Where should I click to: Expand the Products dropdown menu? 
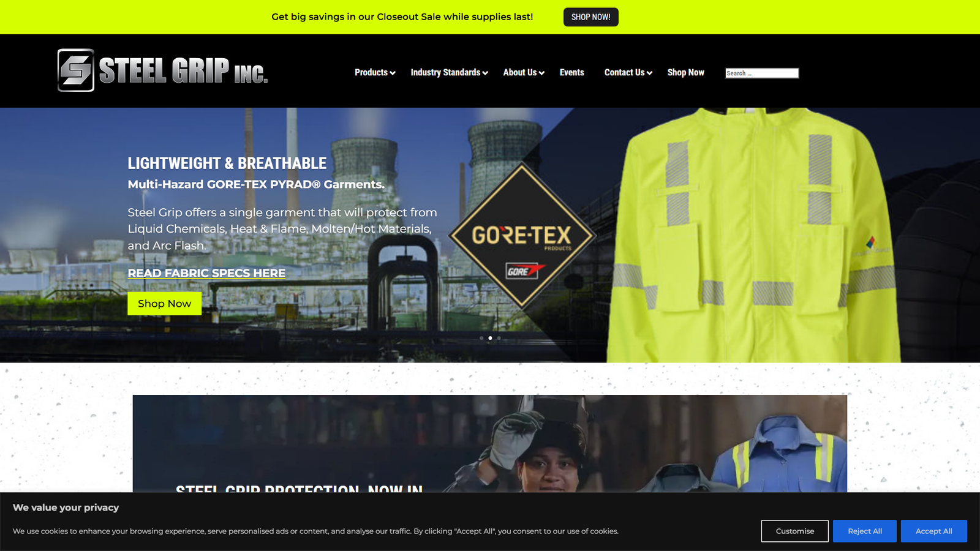tap(375, 72)
